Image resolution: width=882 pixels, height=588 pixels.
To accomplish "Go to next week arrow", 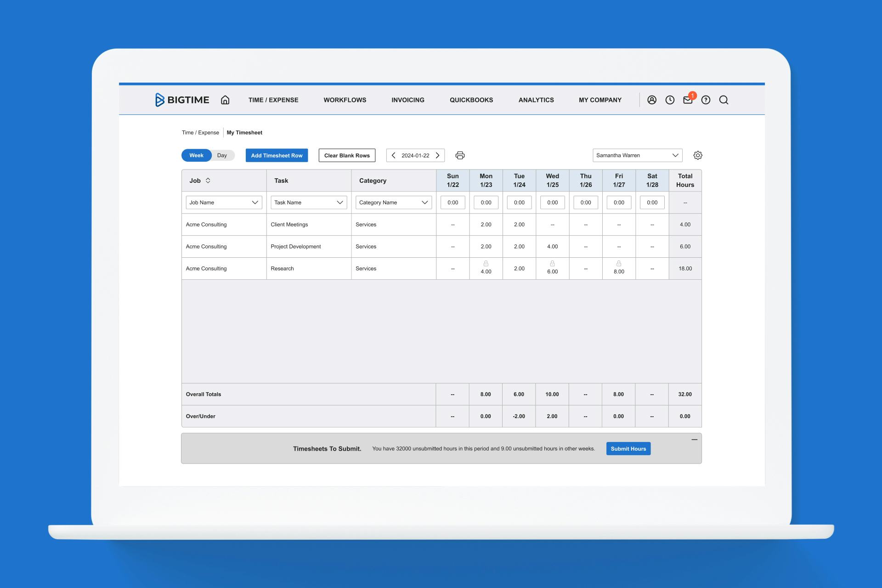I will click(x=438, y=155).
